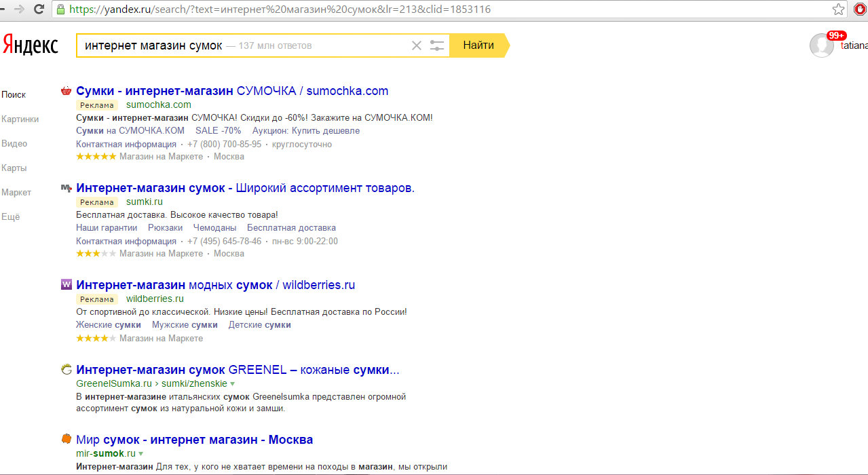Open Контактная информация under sumochka.com
This screenshot has width=868, height=475.
126,145
